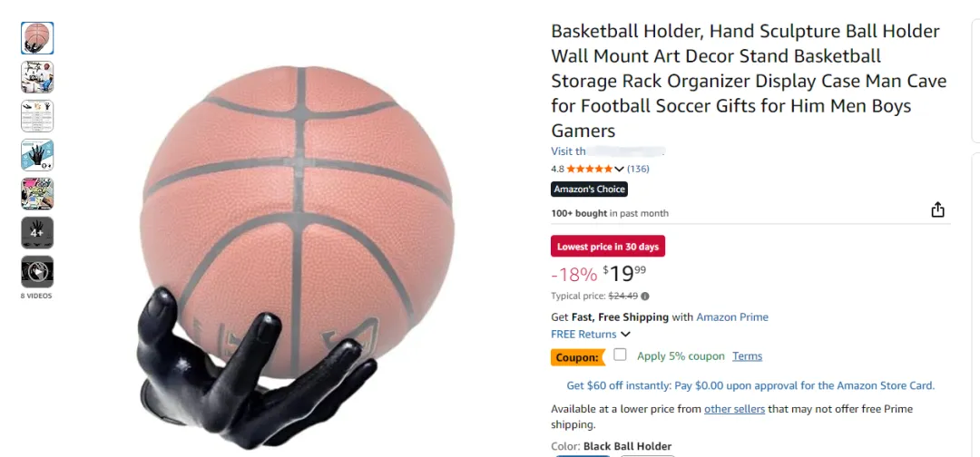This screenshot has height=457, width=980.
Task: Click the info icon beside typical price
Action: click(x=645, y=297)
